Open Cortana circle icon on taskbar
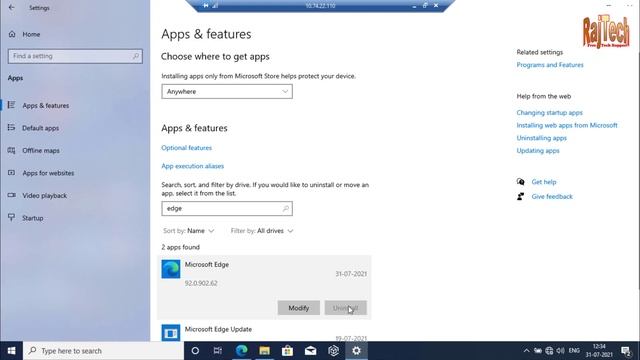 tap(195, 351)
